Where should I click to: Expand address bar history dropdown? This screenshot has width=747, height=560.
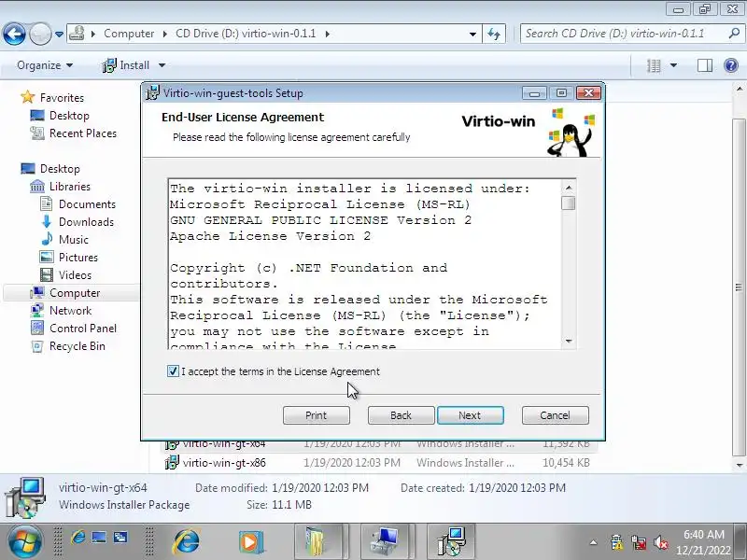point(472,35)
